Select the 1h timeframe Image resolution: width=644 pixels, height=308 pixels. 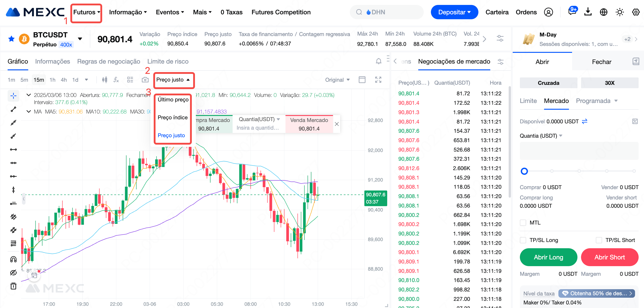(x=52, y=80)
